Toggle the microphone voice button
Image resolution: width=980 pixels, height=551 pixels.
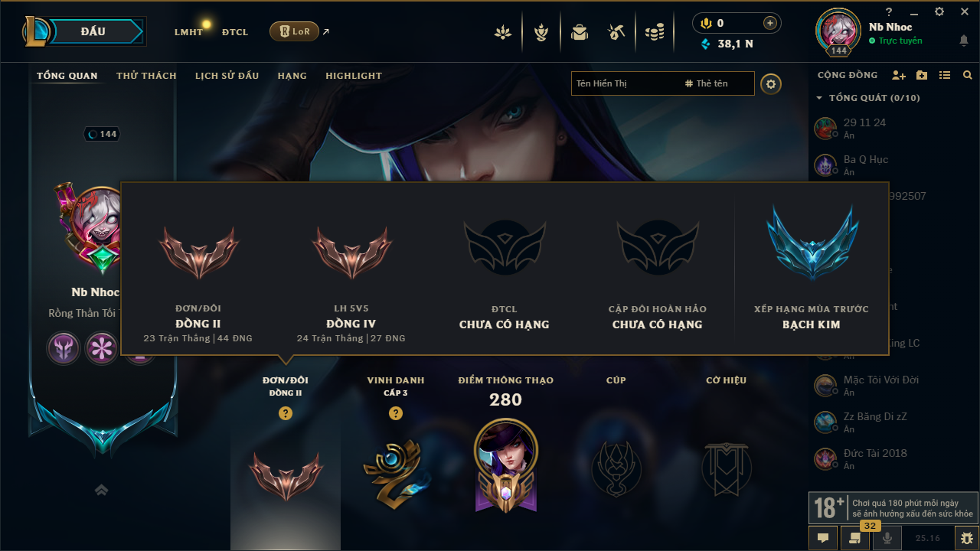[x=887, y=538]
